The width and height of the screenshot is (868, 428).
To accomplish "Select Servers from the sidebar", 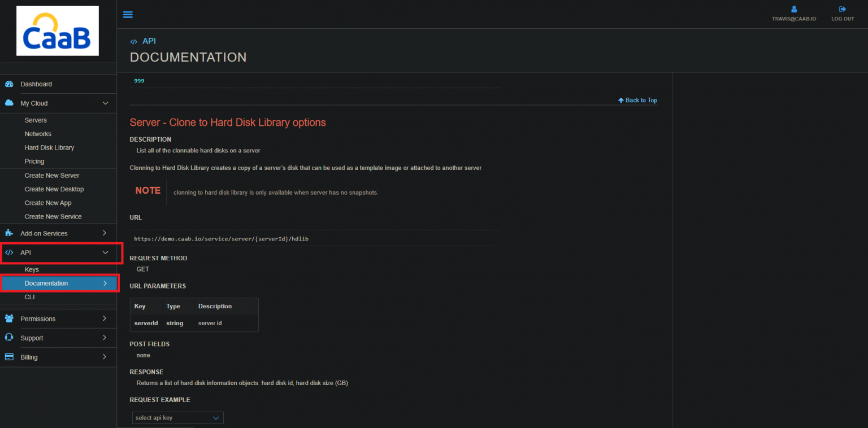I will [x=35, y=120].
